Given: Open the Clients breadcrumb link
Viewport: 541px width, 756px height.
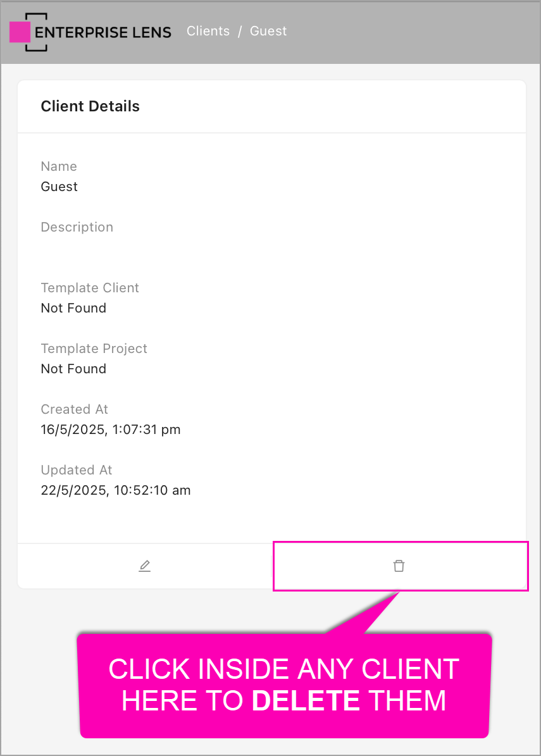Looking at the screenshot, I should (x=208, y=31).
